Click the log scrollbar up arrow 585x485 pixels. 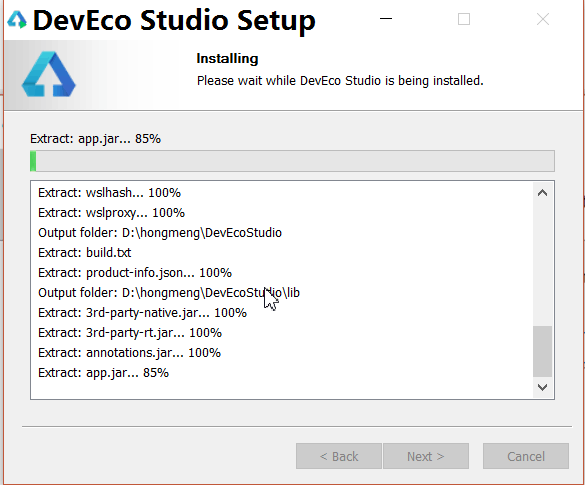[542, 193]
